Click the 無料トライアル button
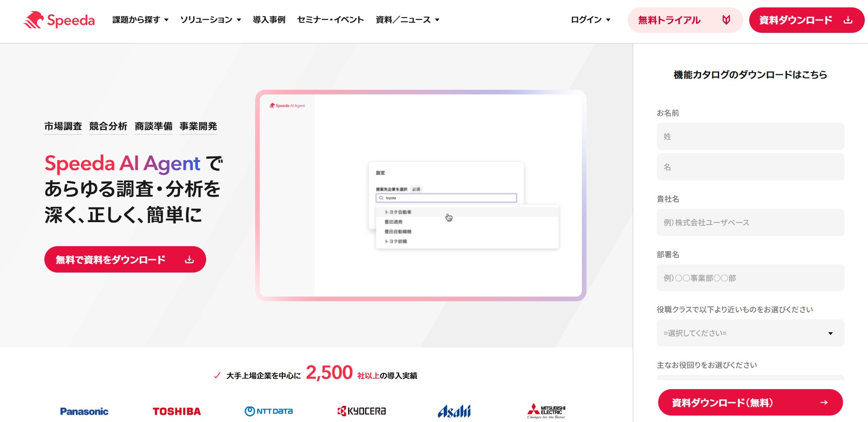This screenshot has width=868, height=422. click(685, 20)
